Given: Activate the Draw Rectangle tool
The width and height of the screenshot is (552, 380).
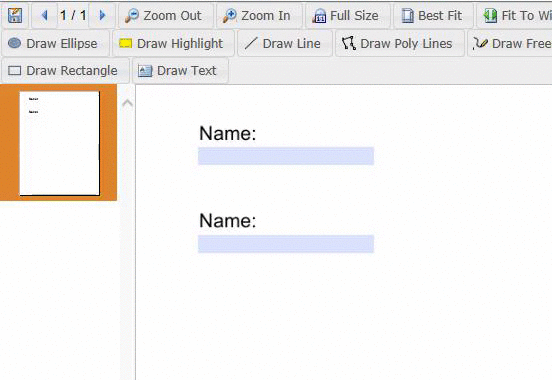Looking at the screenshot, I should click(65, 70).
